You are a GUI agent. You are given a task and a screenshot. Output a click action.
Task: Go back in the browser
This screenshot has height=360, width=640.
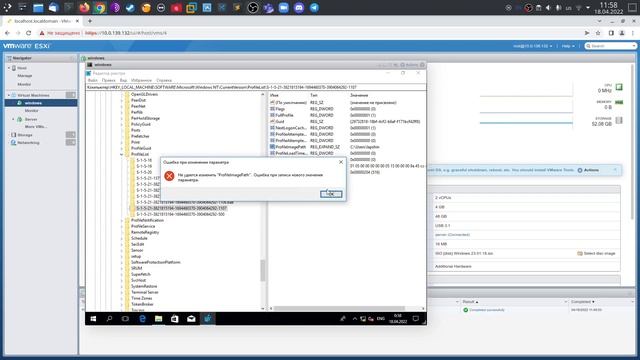point(7,33)
